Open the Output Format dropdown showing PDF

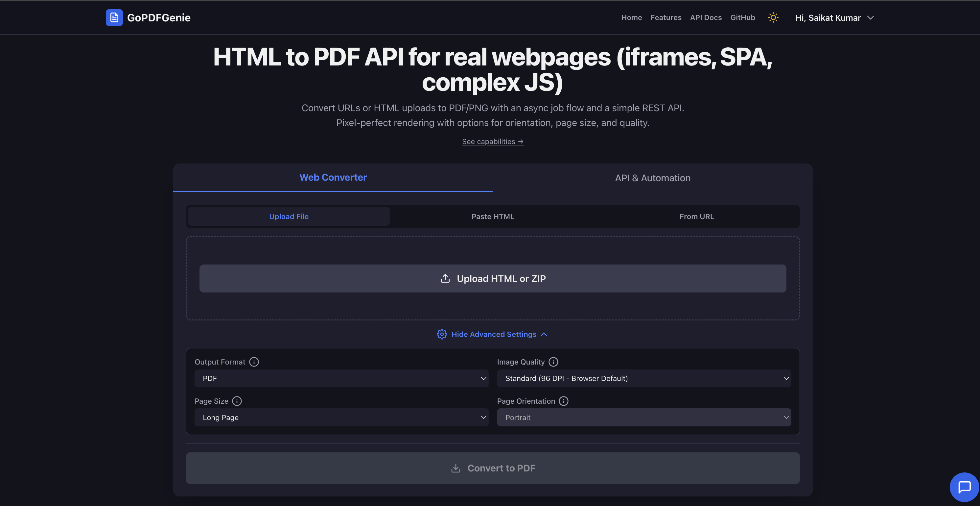tap(341, 378)
